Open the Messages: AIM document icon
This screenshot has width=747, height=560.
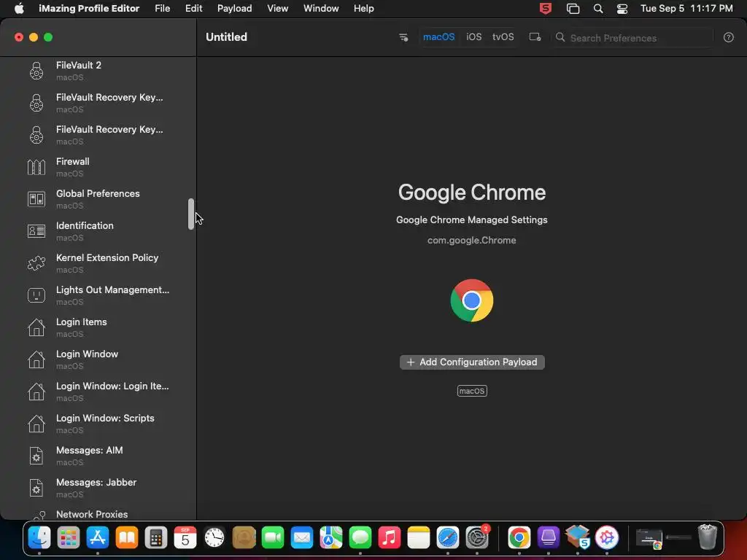(36, 456)
